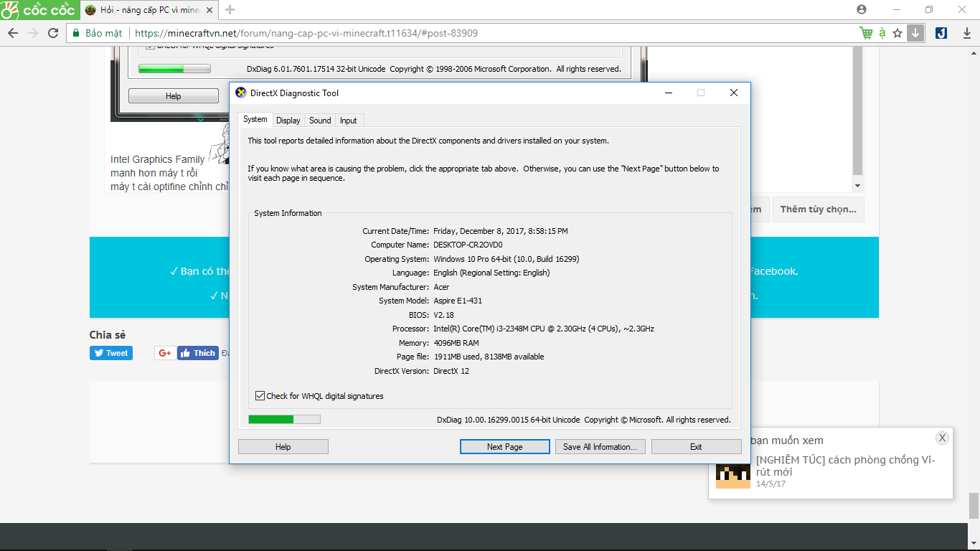Click the "Intel Graphics Family" post text
This screenshot has height=551, width=980.
point(157,159)
